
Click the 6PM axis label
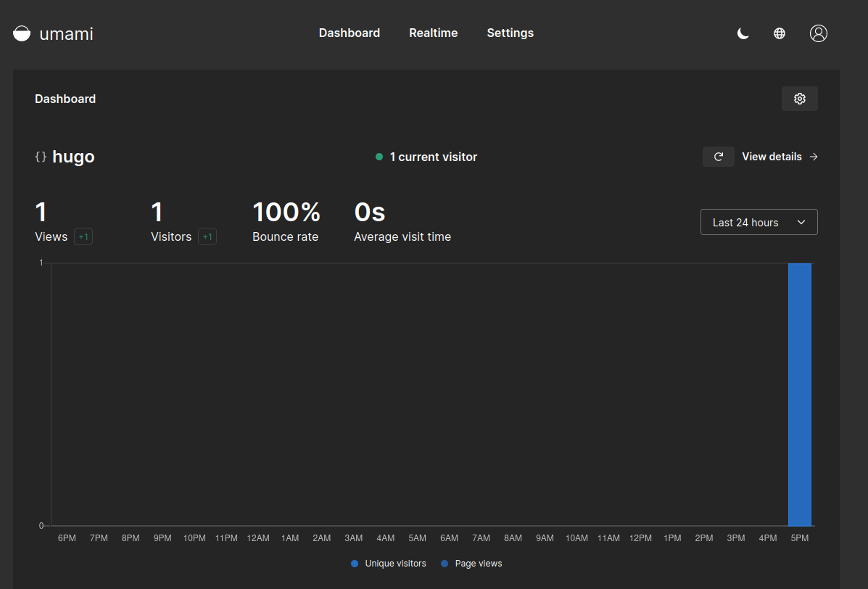click(x=67, y=538)
